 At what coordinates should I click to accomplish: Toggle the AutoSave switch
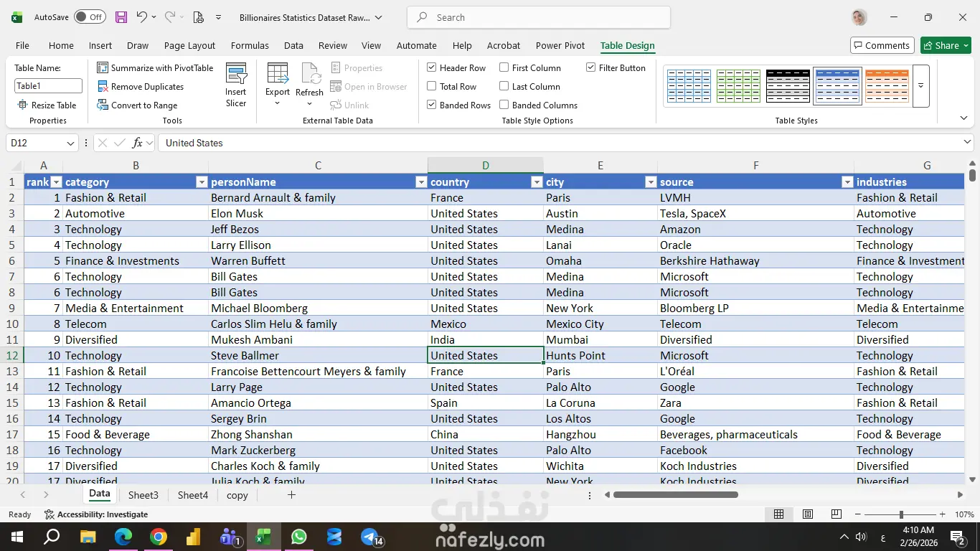pos(90,17)
